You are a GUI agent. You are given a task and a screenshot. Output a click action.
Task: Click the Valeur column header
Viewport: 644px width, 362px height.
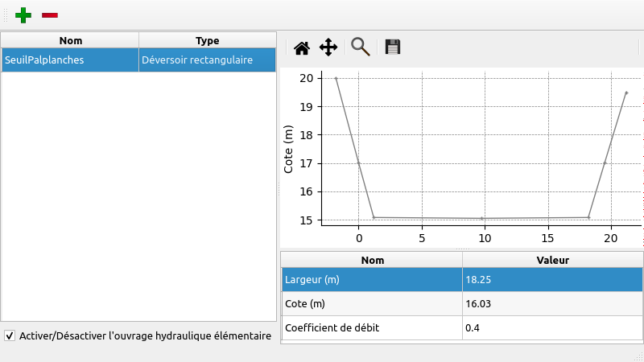(x=552, y=260)
